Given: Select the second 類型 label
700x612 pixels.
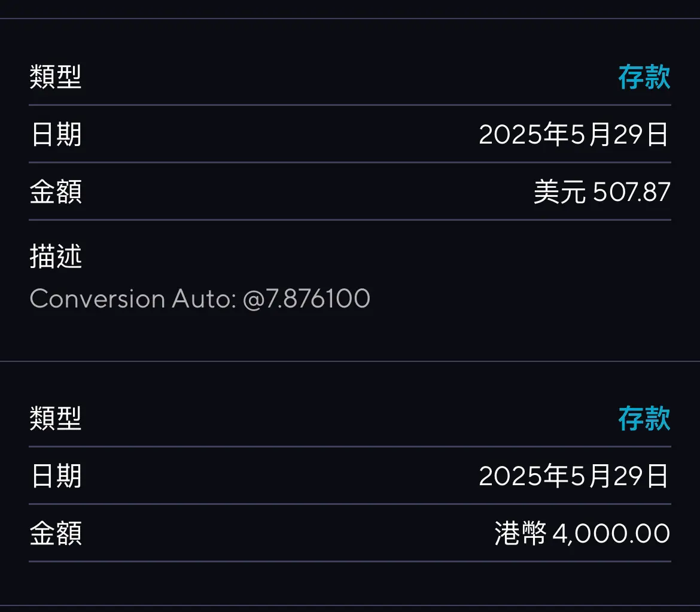Looking at the screenshot, I should click(56, 418).
